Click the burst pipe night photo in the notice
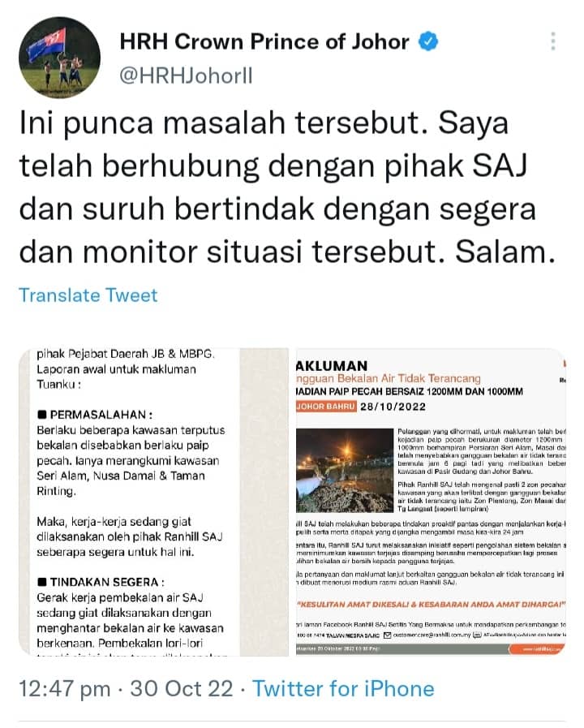 click(x=345, y=471)
